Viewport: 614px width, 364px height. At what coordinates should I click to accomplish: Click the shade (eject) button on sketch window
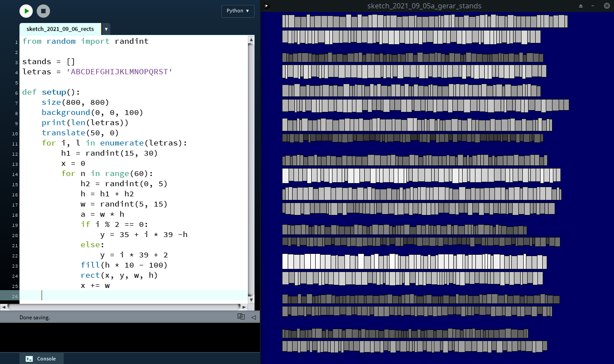coord(581,6)
